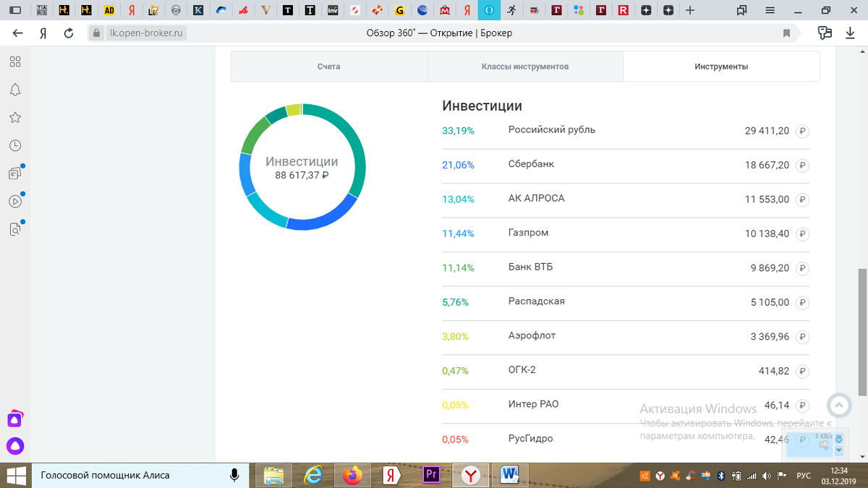Click ruble icon in Российский рубль row
The image size is (868, 488).
click(801, 132)
